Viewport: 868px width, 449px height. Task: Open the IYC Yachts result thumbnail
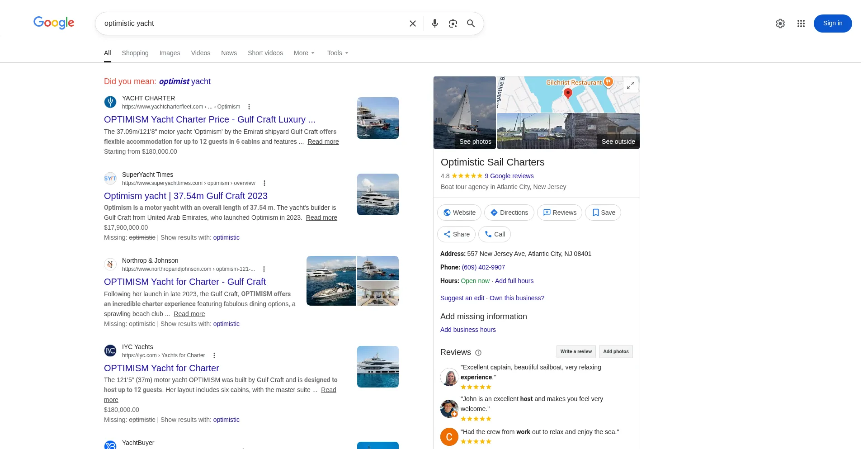378,367
